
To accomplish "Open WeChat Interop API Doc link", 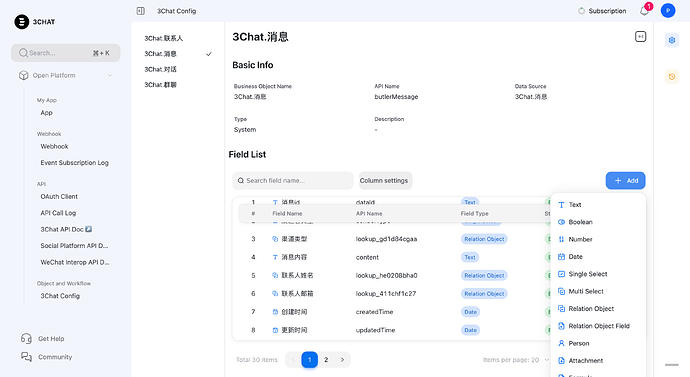I will point(75,262).
